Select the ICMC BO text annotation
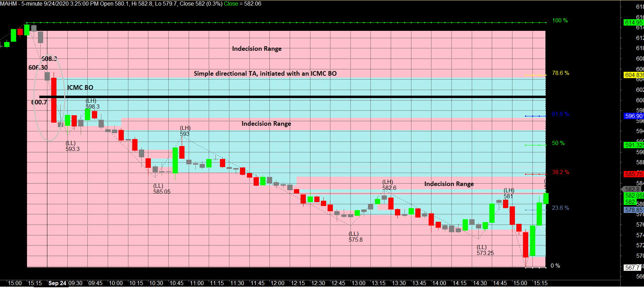This screenshot has width=644, height=289. 80,88
